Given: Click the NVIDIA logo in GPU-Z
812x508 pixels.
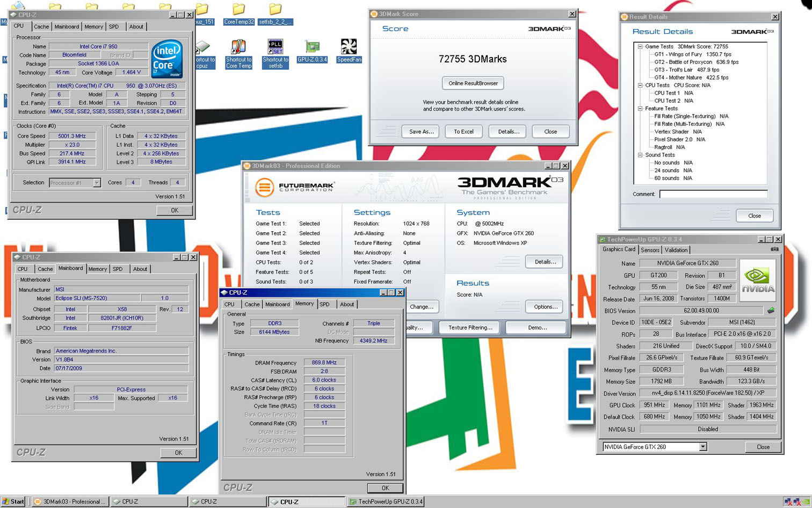Looking at the screenshot, I should [758, 280].
